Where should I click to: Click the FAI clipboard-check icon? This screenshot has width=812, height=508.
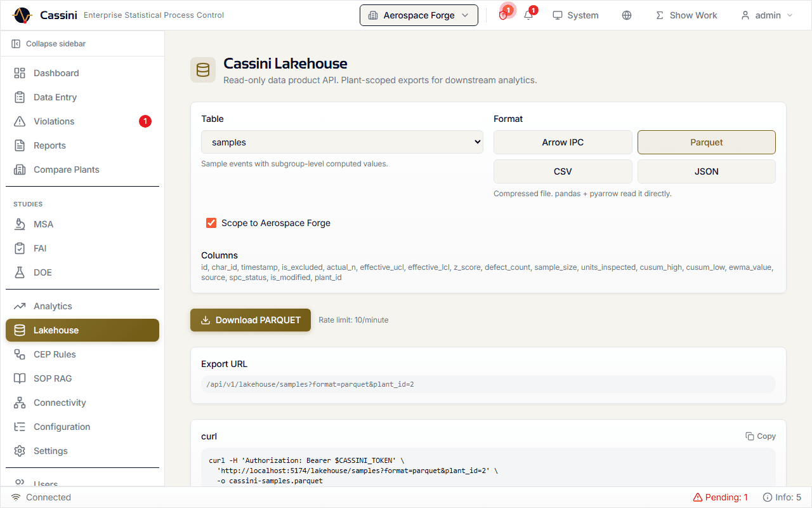click(20, 248)
